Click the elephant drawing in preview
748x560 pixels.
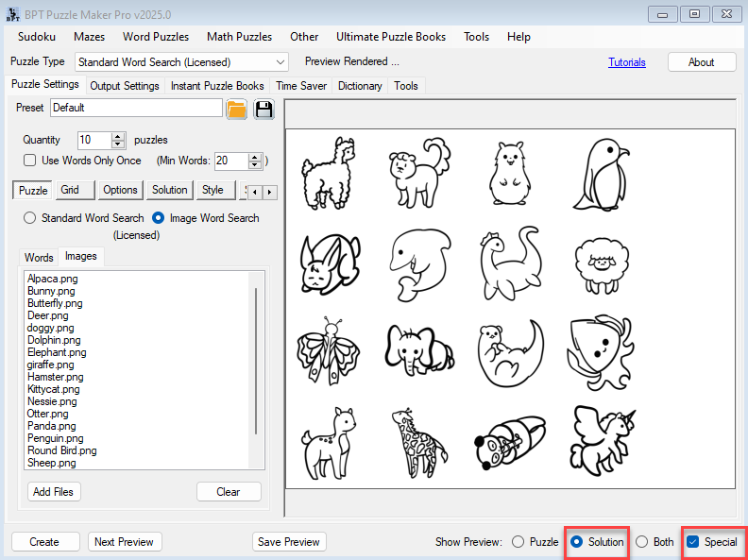click(416, 350)
